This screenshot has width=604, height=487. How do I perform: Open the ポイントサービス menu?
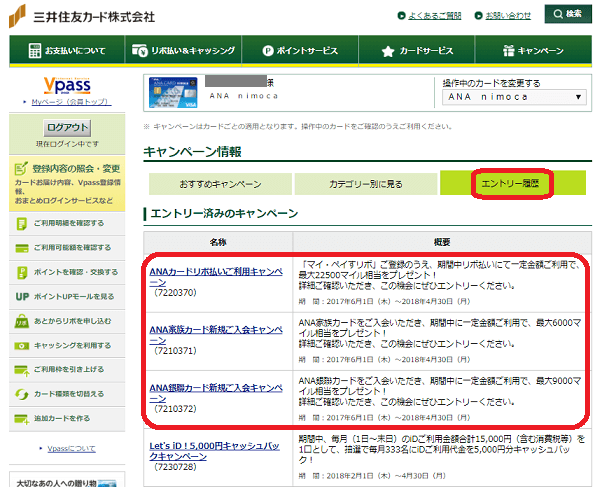coord(300,50)
